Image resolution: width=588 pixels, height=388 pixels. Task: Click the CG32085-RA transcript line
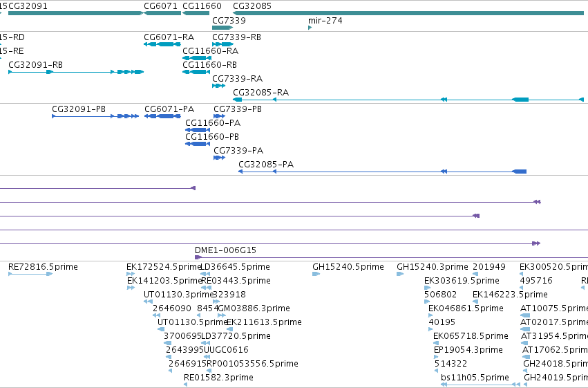click(x=408, y=100)
